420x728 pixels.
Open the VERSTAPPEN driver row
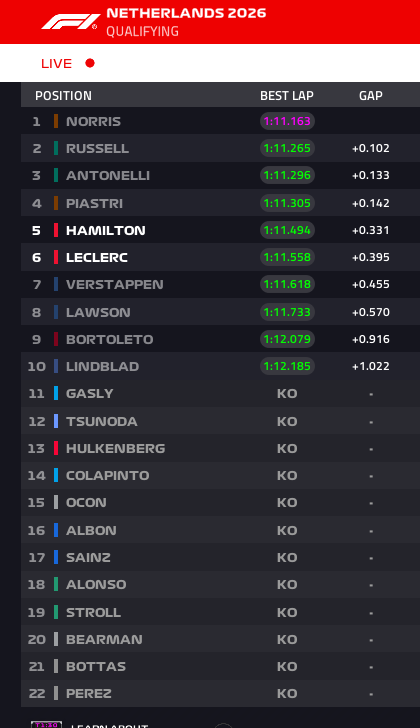click(220, 284)
